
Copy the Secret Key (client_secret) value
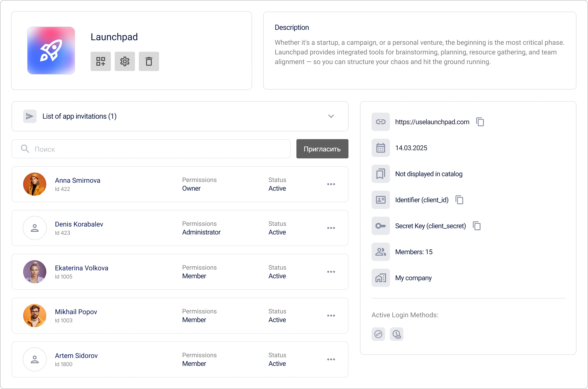(x=476, y=226)
